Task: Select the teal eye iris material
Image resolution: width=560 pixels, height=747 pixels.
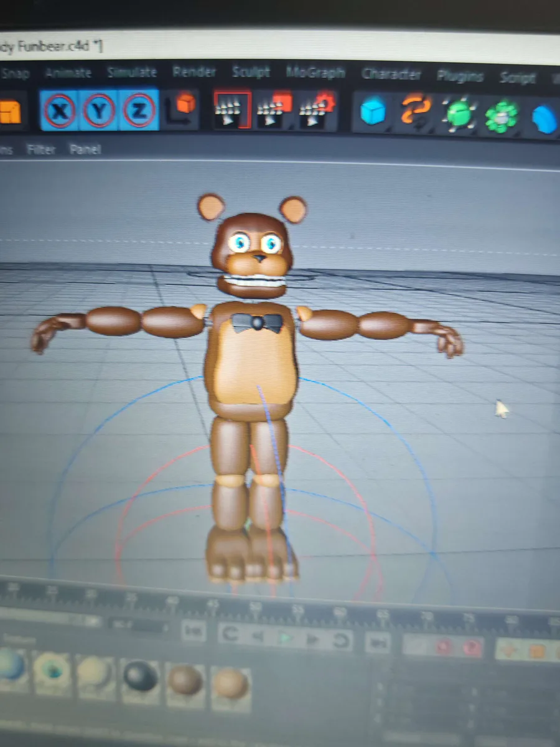Action: 52,674
